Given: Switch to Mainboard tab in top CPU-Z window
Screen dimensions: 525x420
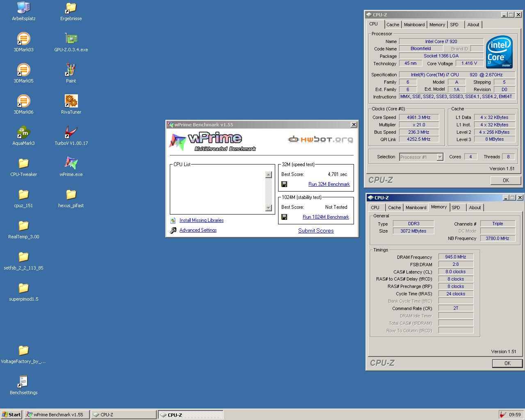Looking at the screenshot, I should [414, 25].
